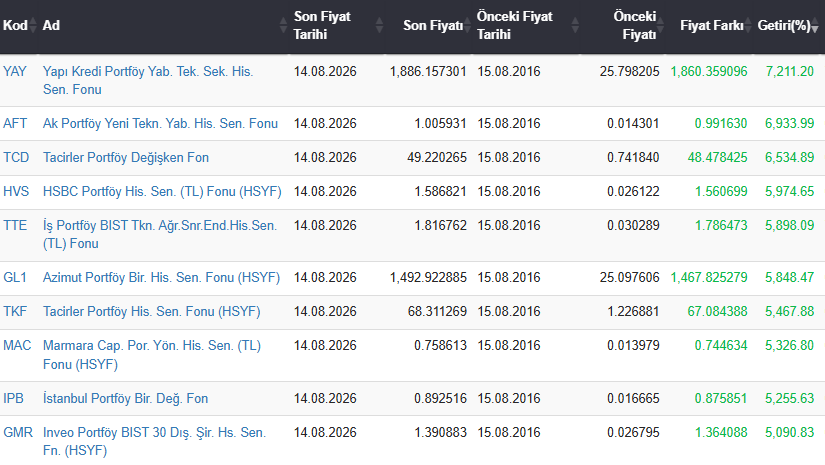Select price difference 67.084388

(x=717, y=312)
